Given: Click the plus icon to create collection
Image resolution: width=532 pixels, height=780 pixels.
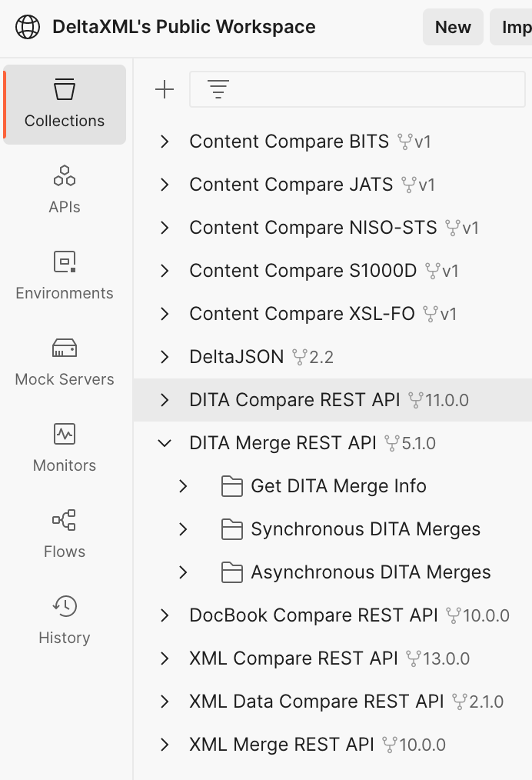Looking at the screenshot, I should [165, 90].
